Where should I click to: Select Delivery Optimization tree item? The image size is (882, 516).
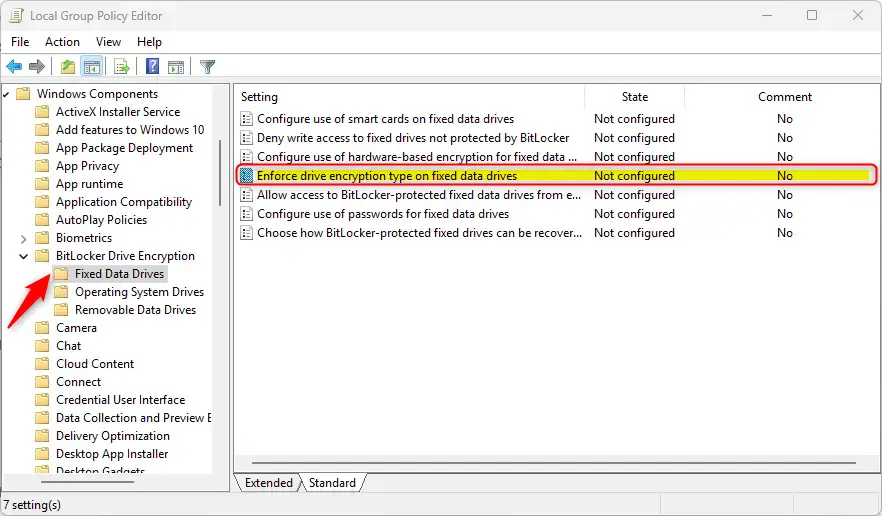coord(112,436)
